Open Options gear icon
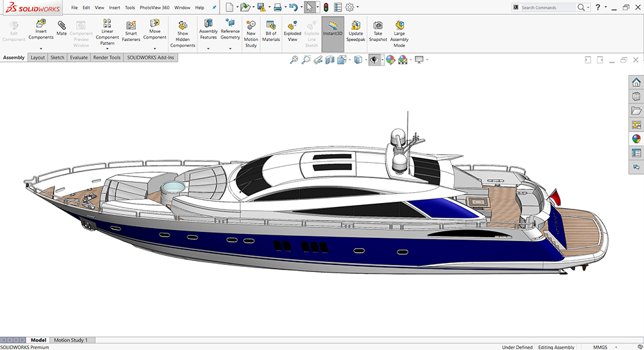This screenshot has height=350, width=644. coord(350,7)
